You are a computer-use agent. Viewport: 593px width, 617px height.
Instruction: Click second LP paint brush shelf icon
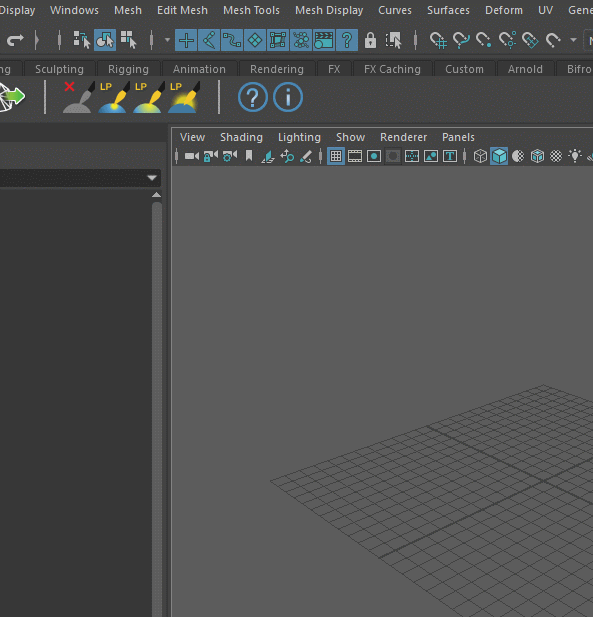coord(149,97)
